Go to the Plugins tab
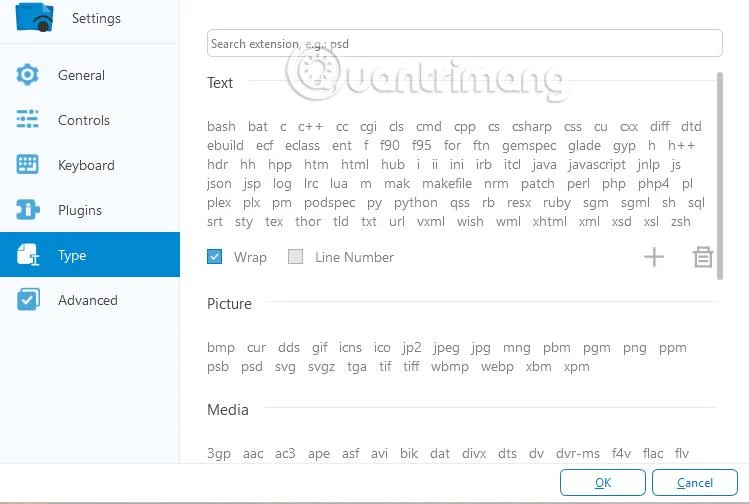The width and height of the screenshot is (749, 504). coord(90,210)
